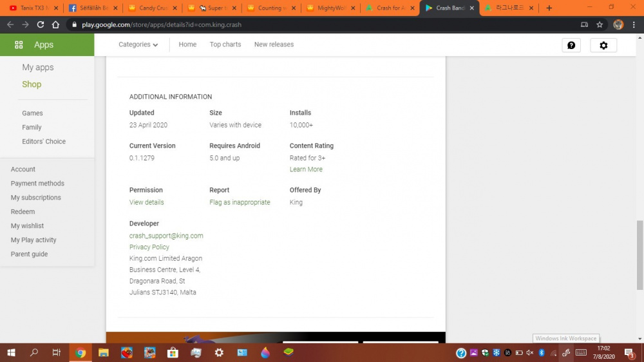This screenshot has width=644, height=362.
Task: Click the page vertical scrollbar thumb
Action: point(640,255)
